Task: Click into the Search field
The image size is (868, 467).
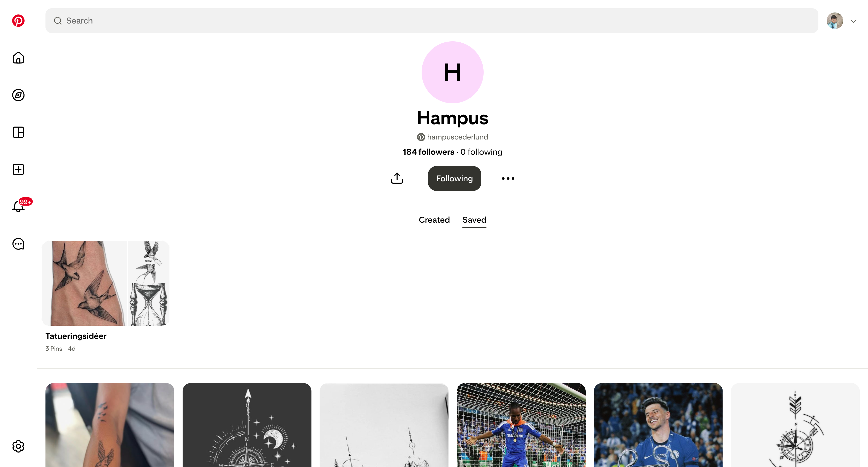Action: coord(432,21)
